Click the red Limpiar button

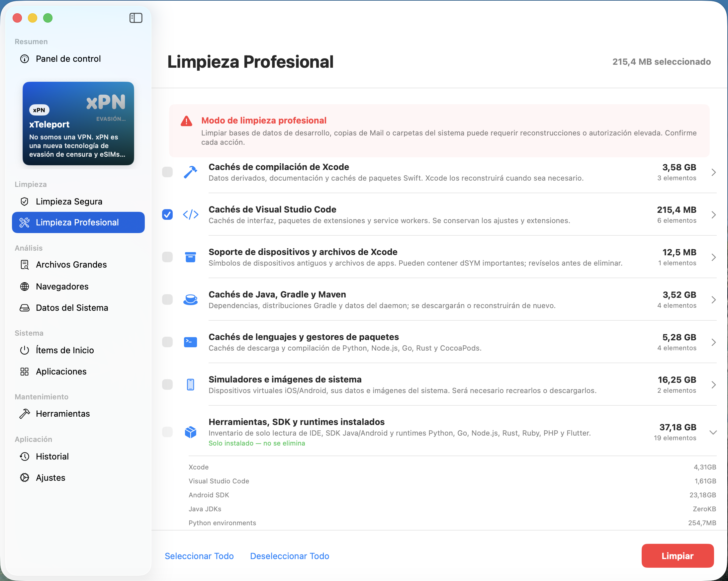(x=677, y=556)
